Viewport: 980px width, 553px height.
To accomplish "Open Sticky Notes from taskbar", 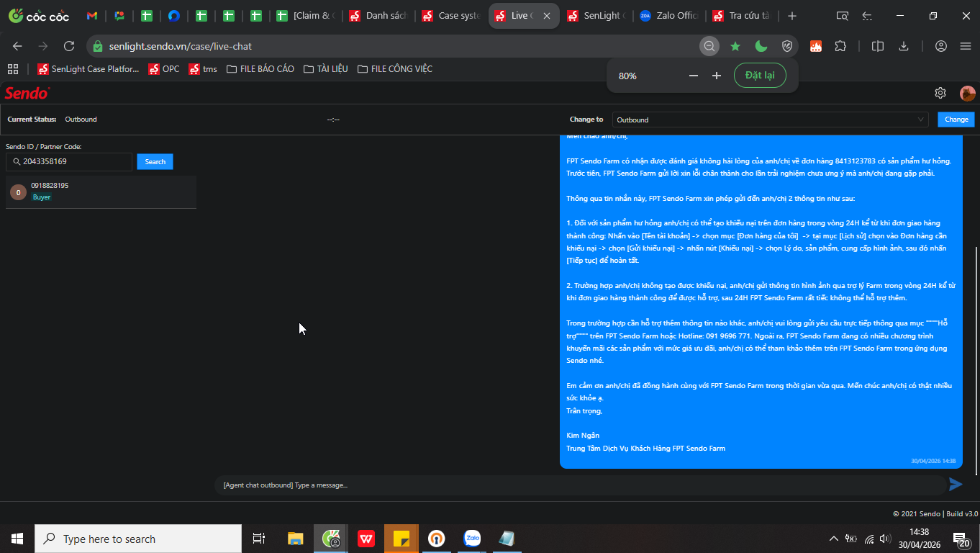I will (x=401, y=539).
